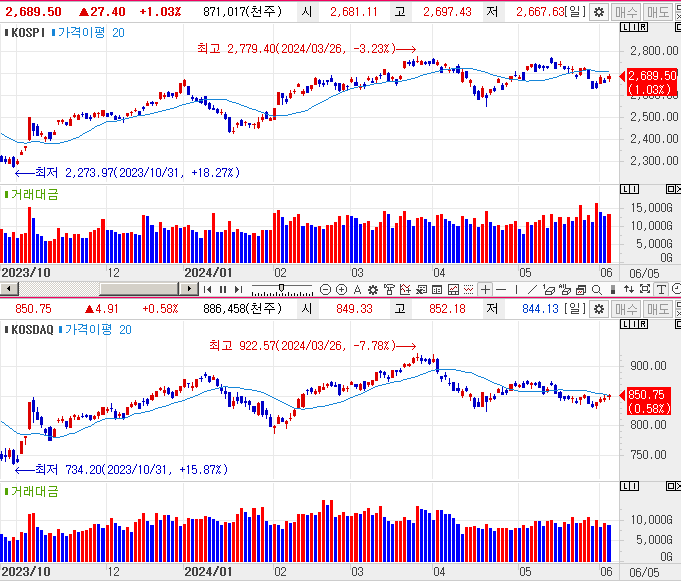Viewport: 681px width, 581px height.
Task: Click the scrollbar left arrow
Action: pyautogui.click(x=9, y=289)
